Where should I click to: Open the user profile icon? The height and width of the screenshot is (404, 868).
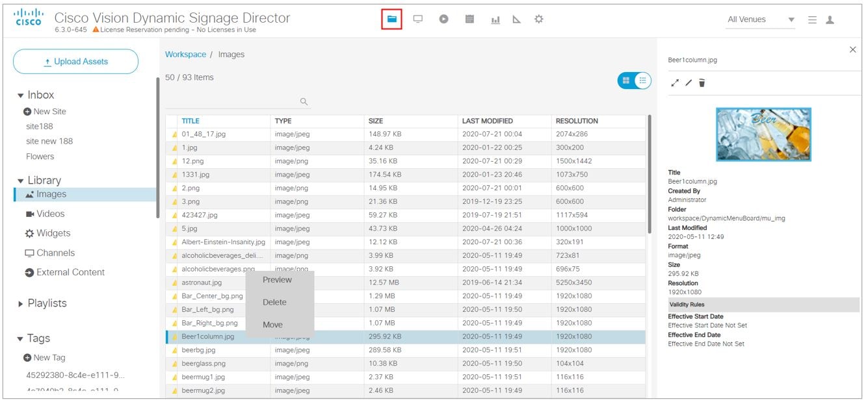coord(830,20)
